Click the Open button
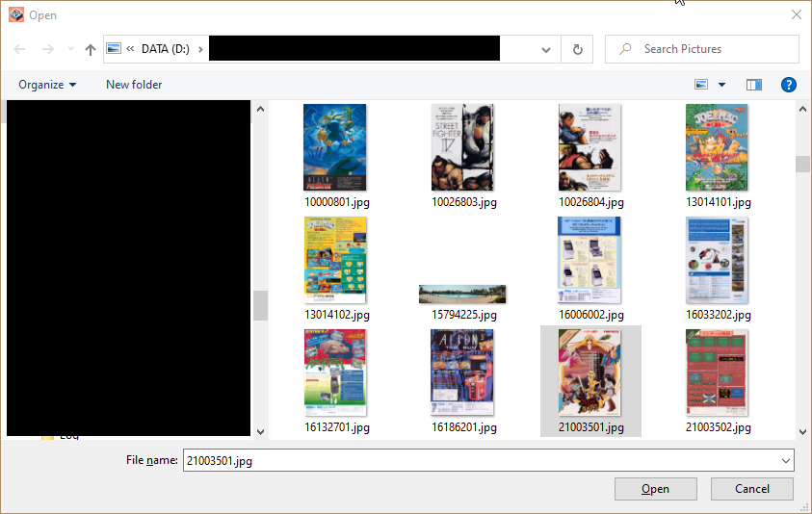 [656, 489]
